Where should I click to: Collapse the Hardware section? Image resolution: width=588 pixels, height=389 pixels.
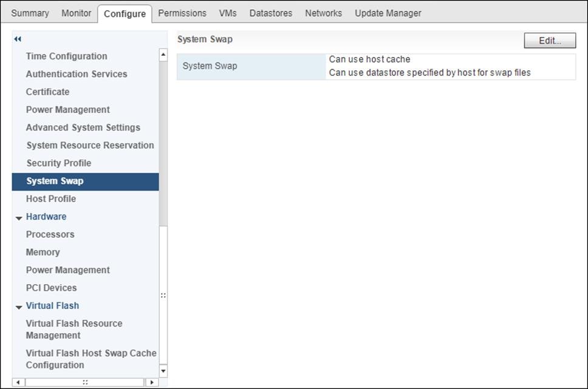[x=19, y=217]
